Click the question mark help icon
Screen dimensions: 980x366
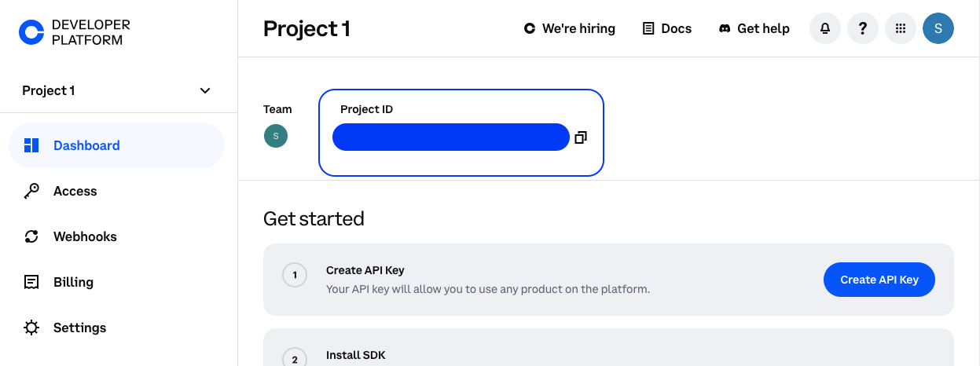[863, 28]
